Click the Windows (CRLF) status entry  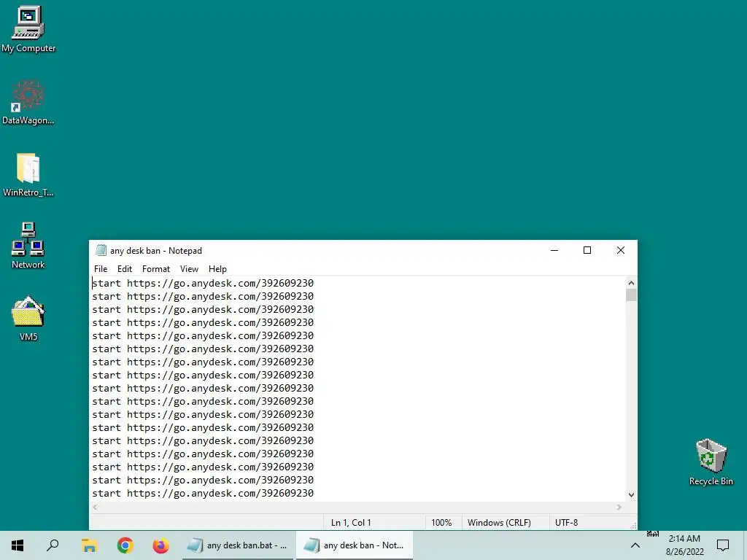point(499,522)
